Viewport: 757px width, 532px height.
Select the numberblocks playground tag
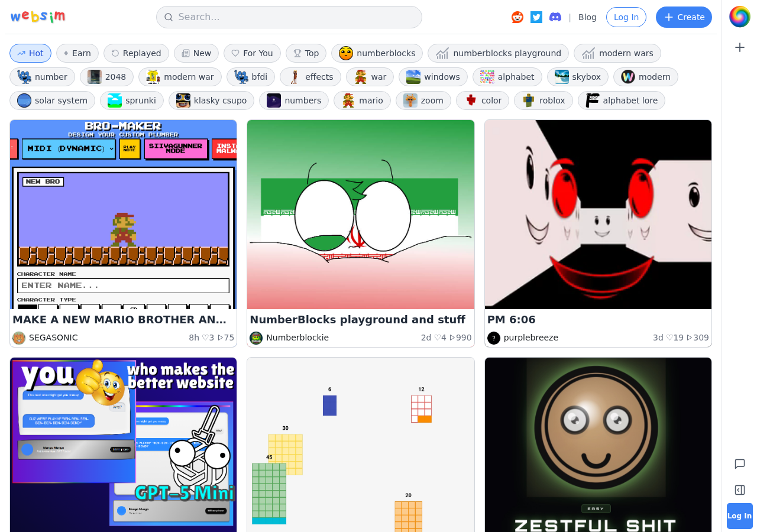pos(498,53)
